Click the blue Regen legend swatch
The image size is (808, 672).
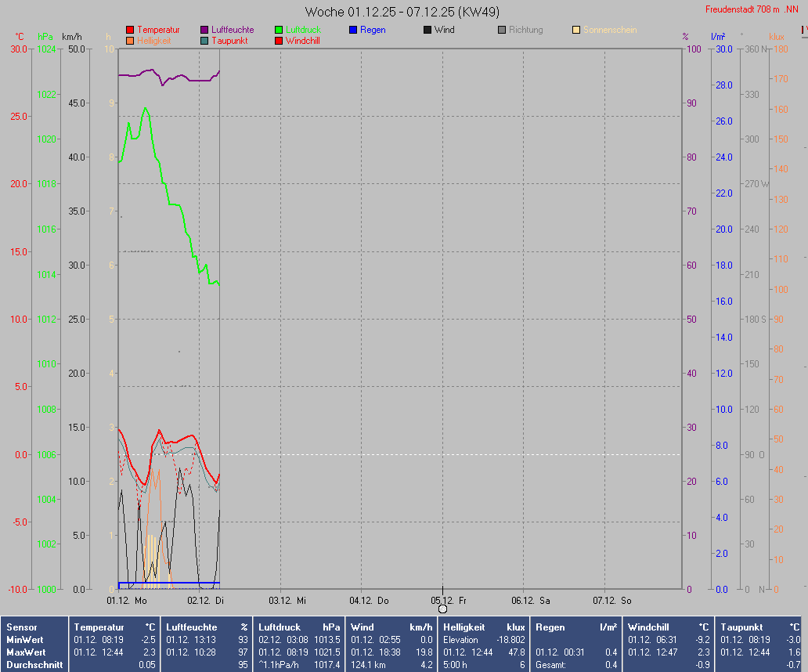(x=353, y=30)
